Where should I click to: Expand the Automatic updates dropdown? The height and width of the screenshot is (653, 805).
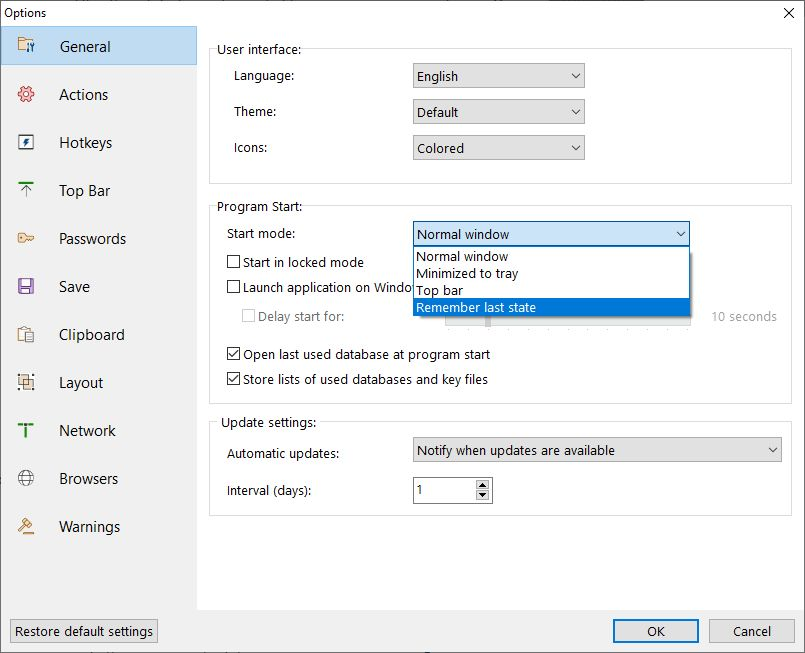tap(597, 450)
